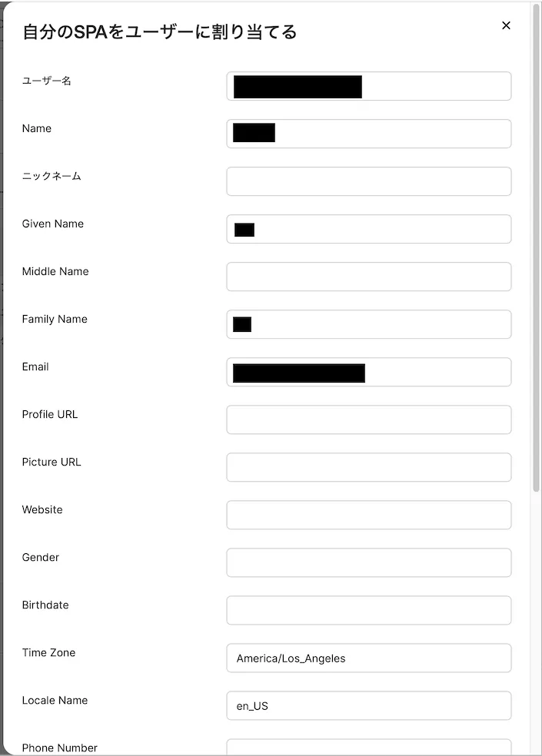
Task: Focus the Email input field
Action: [369, 372]
